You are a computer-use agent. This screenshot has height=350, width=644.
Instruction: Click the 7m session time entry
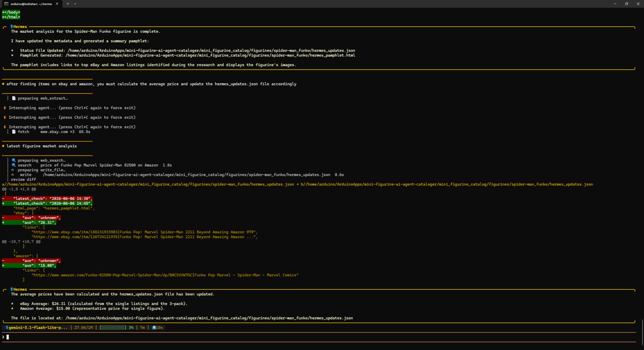coord(142,327)
